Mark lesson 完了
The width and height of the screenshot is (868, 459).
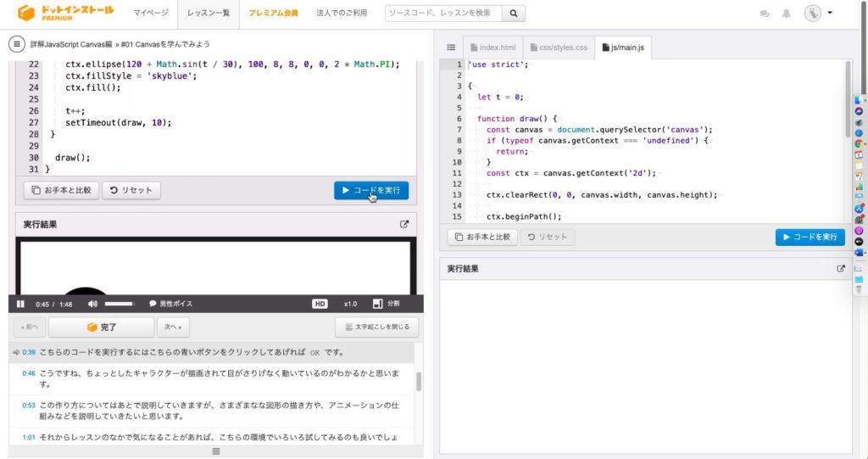tap(102, 327)
